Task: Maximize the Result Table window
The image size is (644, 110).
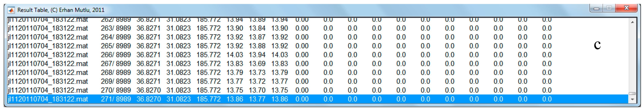Action: tap(609, 8)
